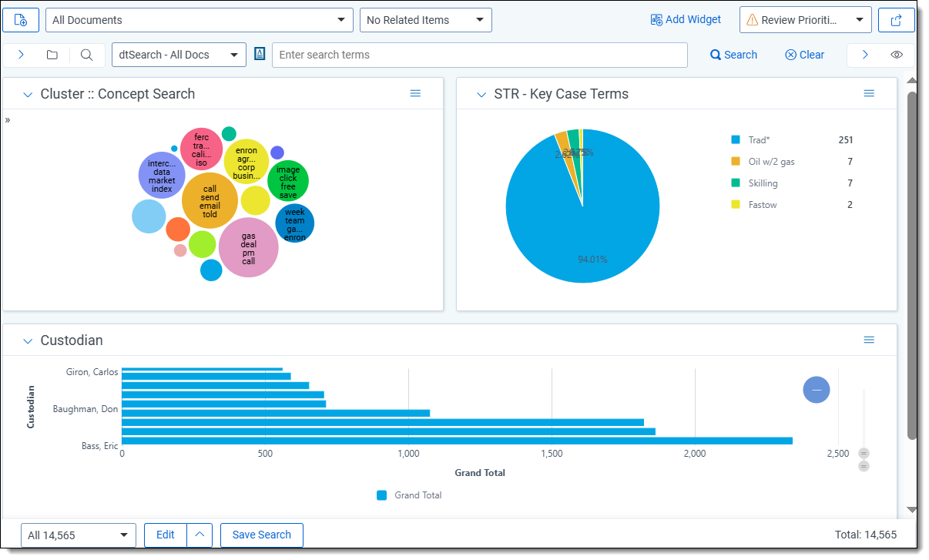The width and height of the screenshot is (929, 560).
Task: Click the round blue zoom slider handle
Action: click(x=816, y=390)
